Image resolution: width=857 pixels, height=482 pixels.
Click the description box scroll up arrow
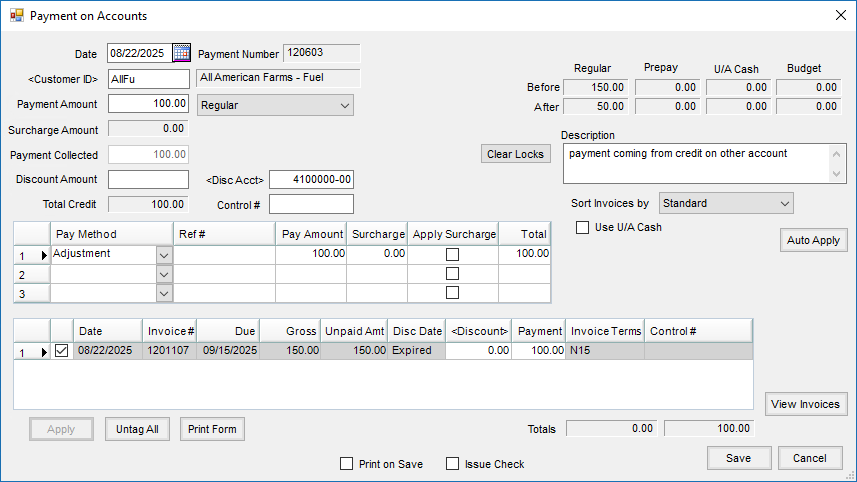point(836,154)
